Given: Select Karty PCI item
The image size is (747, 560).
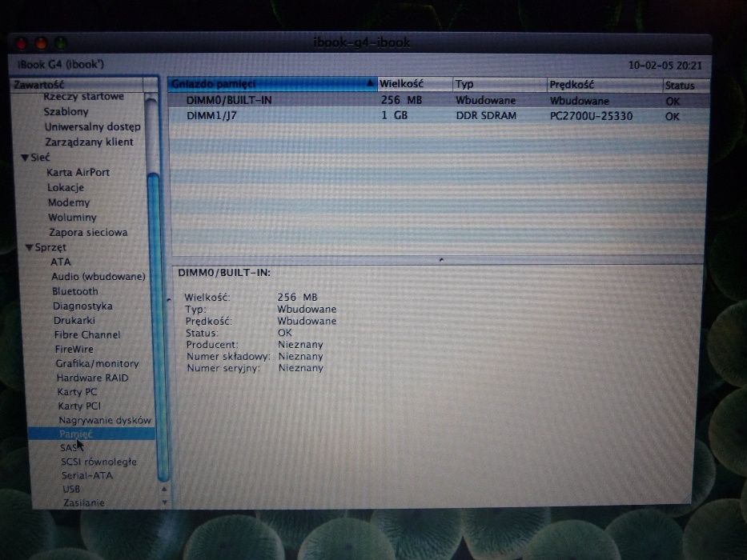Looking at the screenshot, I should point(79,406).
